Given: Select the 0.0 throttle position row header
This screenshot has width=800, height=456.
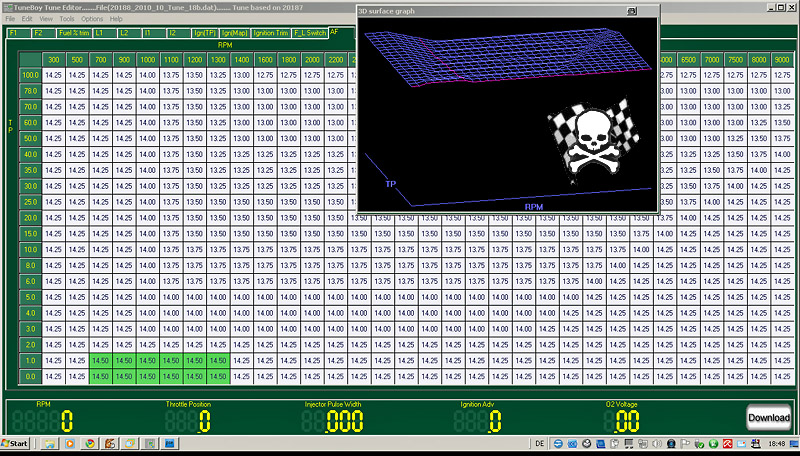Looking at the screenshot, I should (x=30, y=376).
